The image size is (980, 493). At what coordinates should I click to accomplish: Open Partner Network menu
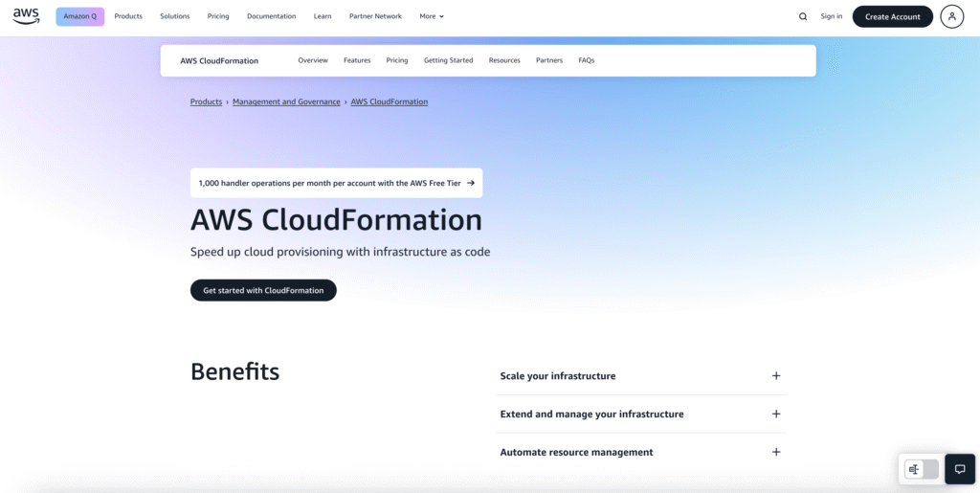(x=375, y=17)
